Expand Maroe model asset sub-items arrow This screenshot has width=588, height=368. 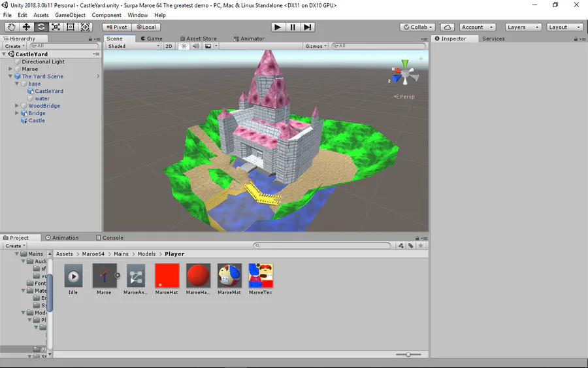[118, 275]
